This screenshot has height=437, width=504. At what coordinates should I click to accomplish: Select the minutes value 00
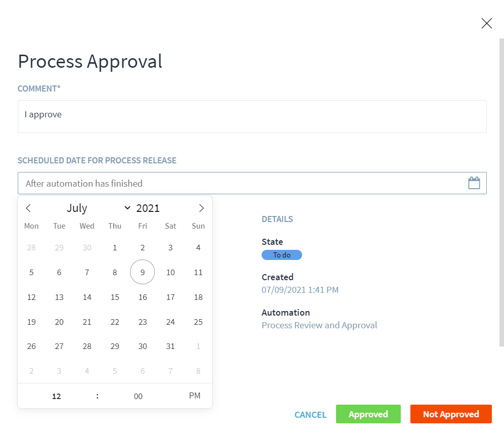[138, 397]
